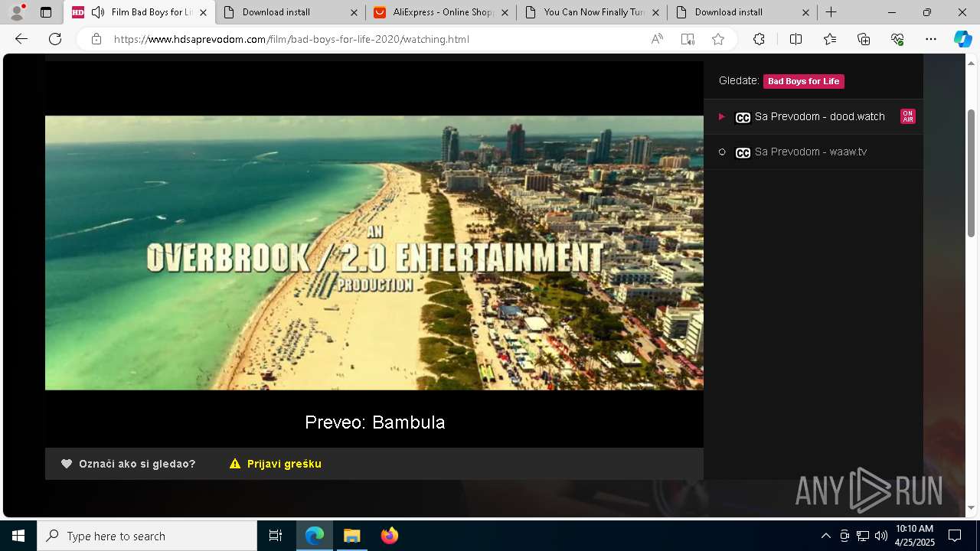Open immersive reader icon
Screen dimensions: 980x551
(x=688, y=39)
